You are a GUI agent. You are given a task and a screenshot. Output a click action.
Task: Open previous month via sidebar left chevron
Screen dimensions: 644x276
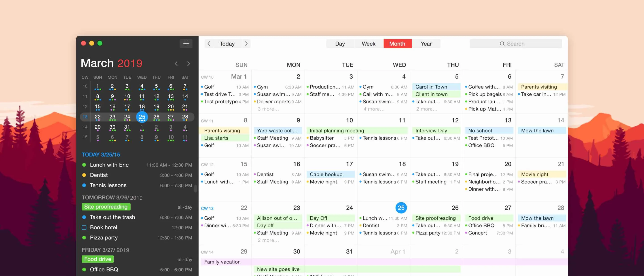click(176, 64)
